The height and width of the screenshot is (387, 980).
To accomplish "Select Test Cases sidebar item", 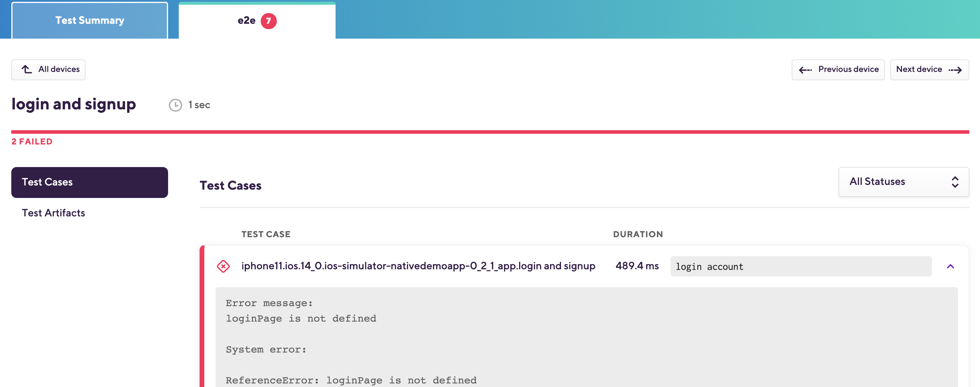I will pos(89,182).
